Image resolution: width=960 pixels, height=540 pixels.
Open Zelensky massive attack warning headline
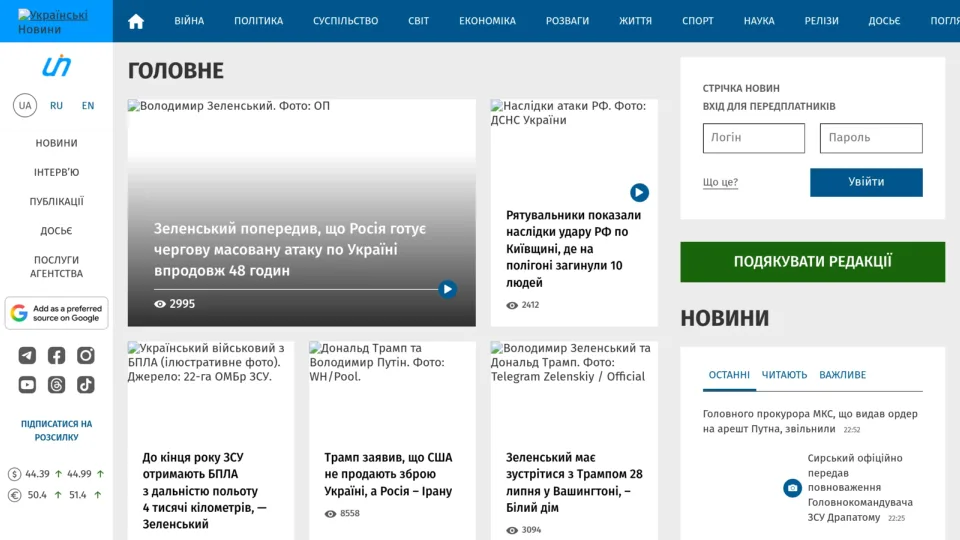coord(290,250)
